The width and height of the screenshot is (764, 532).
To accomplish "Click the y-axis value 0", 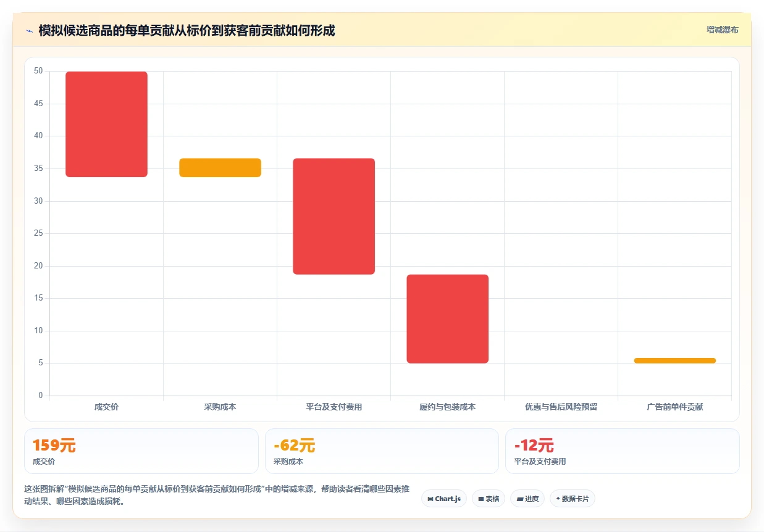I will tap(41, 396).
